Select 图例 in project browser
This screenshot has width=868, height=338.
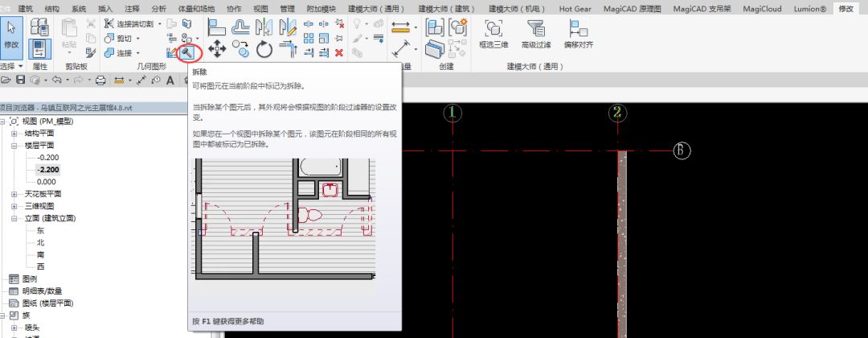(30, 279)
